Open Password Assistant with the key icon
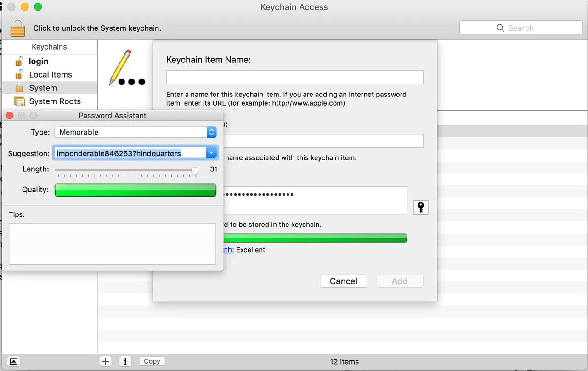 point(420,208)
